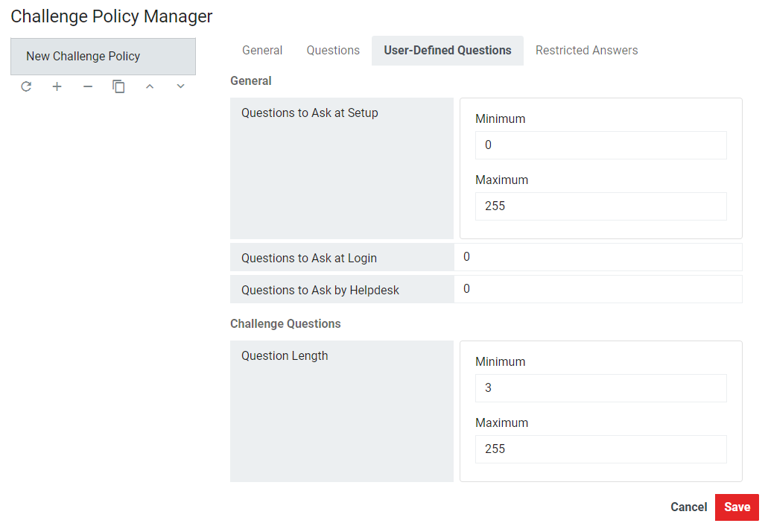Go to the Restricted Answers tab

[x=586, y=51]
